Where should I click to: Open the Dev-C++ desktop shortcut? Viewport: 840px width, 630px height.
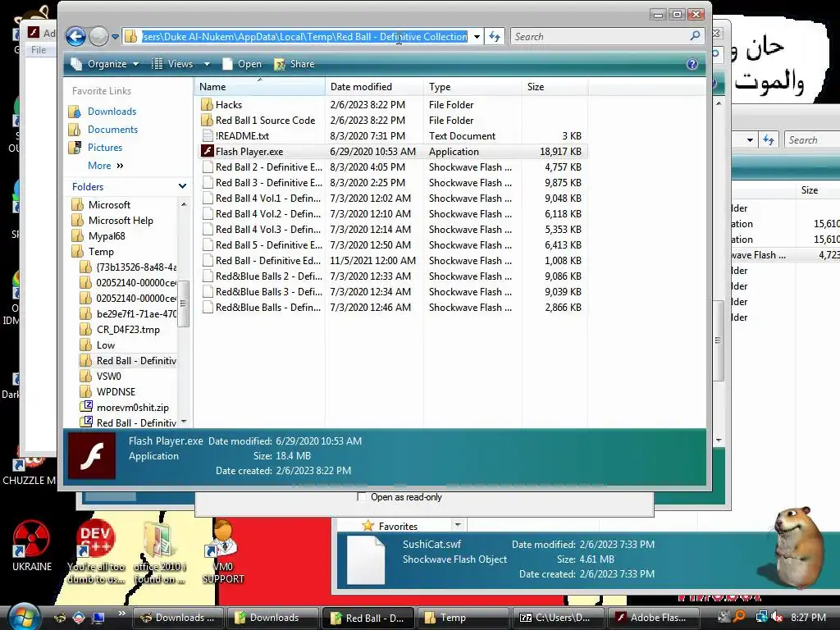coord(96,550)
